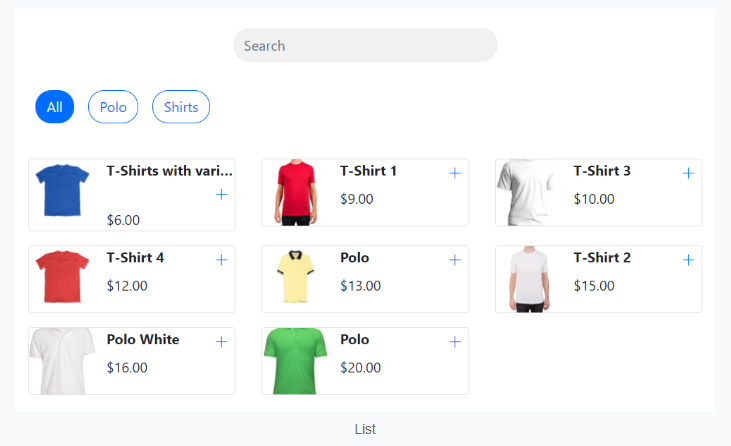Add T-Shirt 2 via plus icon
The width and height of the screenshot is (731, 446).
[x=688, y=260]
